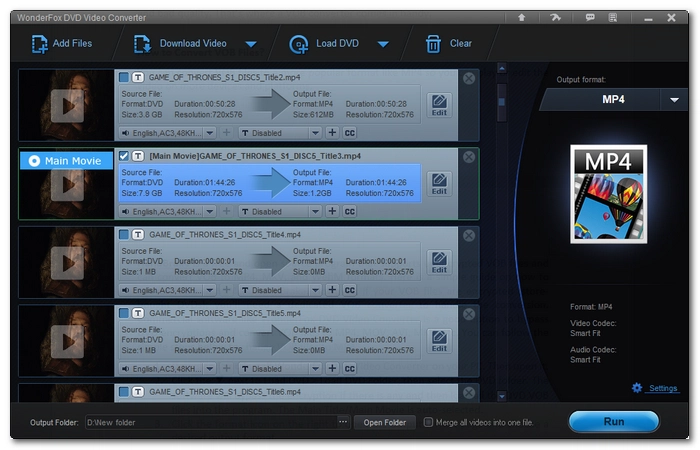Play the Title2.mp4 preview thumbnail
Image resolution: width=700 pixels, height=450 pixels.
67,106
